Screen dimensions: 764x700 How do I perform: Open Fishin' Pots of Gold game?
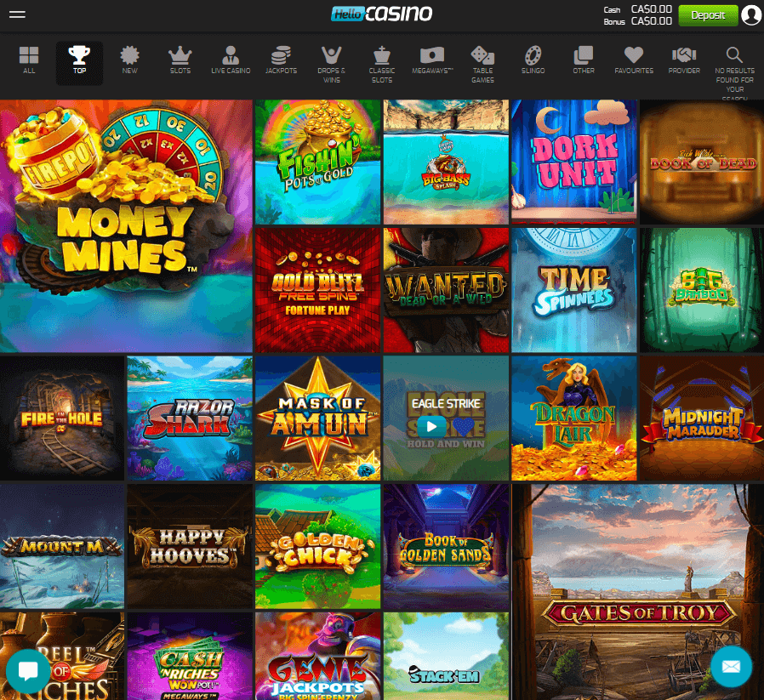tap(317, 162)
